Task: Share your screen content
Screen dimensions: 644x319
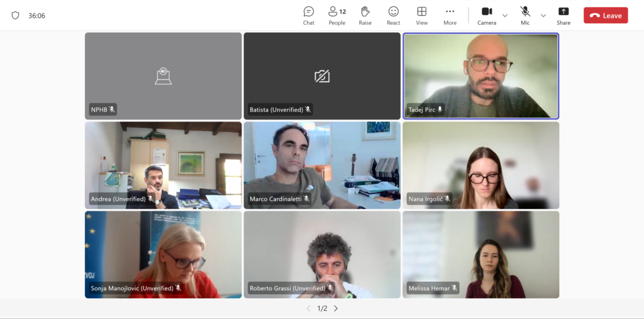Action: coord(563,16)
